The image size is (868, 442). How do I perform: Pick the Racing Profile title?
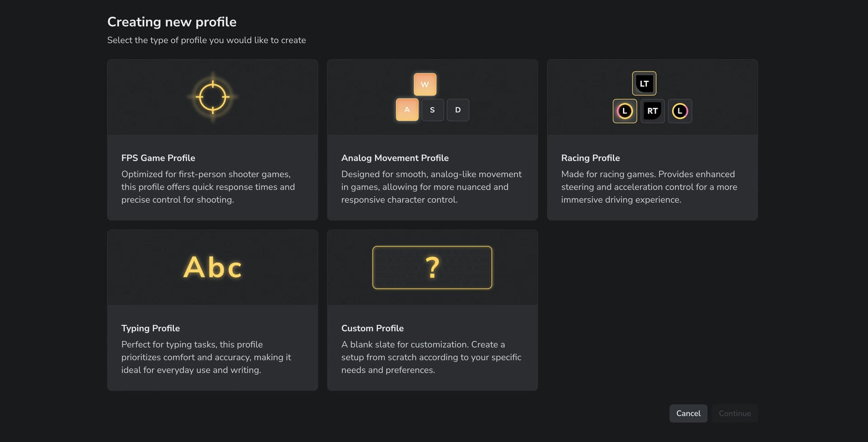(590, 158)
